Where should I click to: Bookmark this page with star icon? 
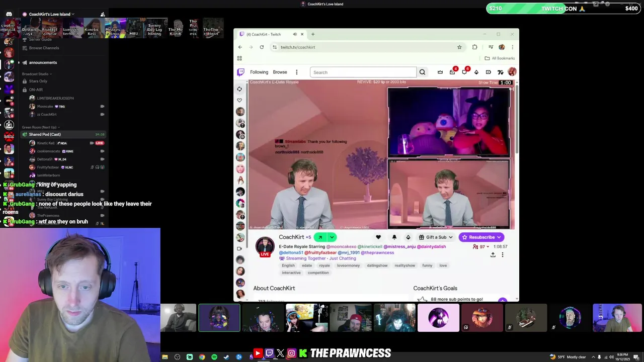click(x=459, y=47)
